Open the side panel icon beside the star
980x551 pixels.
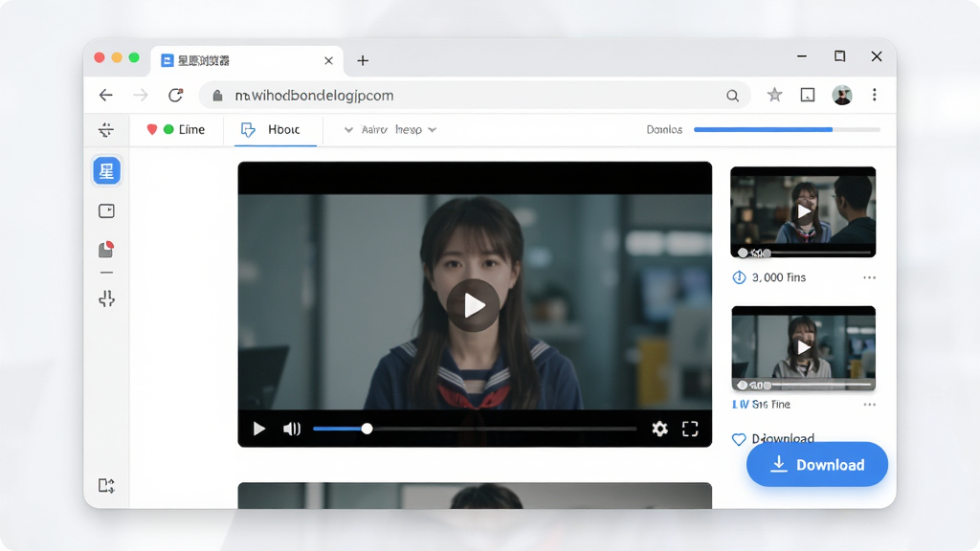808,95
